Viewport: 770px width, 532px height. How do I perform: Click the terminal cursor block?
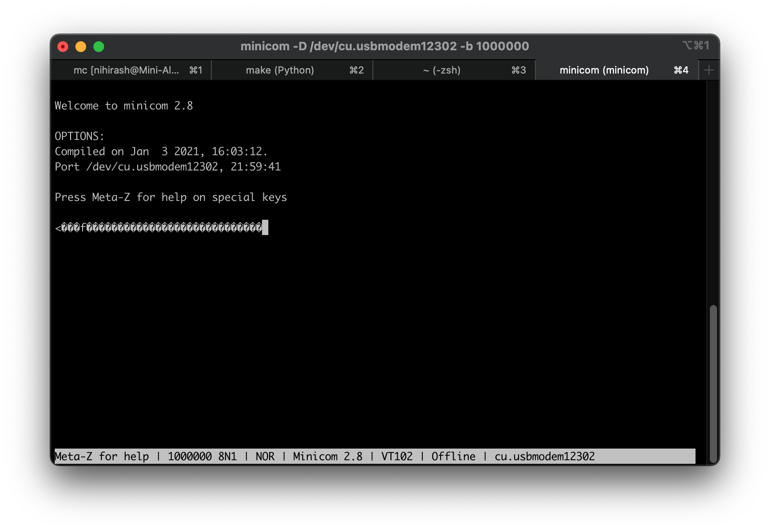pos(265,227)
